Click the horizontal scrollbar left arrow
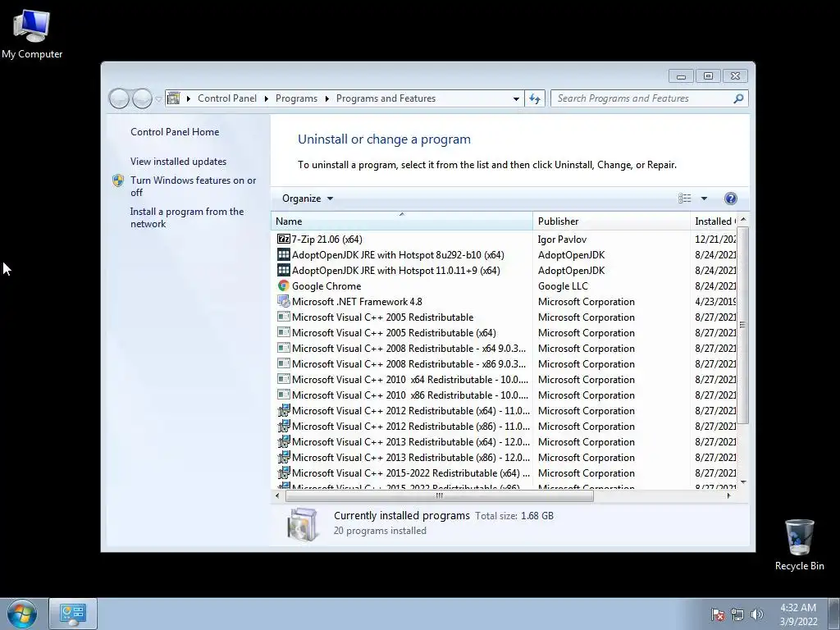Screen dimensions: 840x630 277,496
